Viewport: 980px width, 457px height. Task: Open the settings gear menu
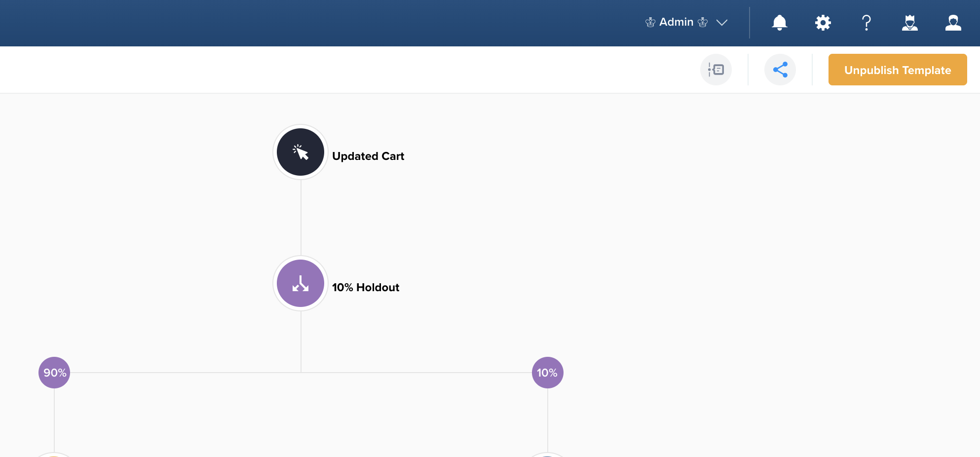823,23
